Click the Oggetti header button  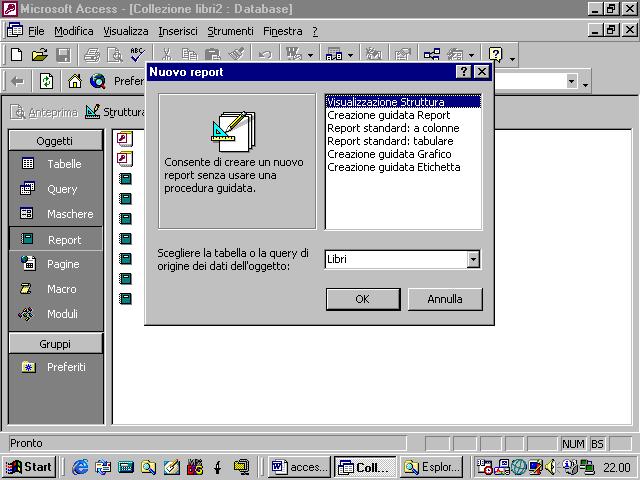pos(56,141)
